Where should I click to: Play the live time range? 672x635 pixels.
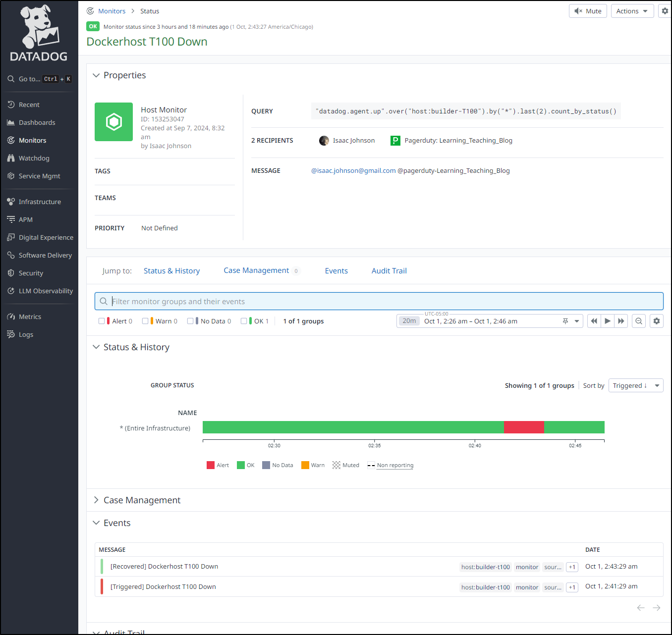[608, 321]
